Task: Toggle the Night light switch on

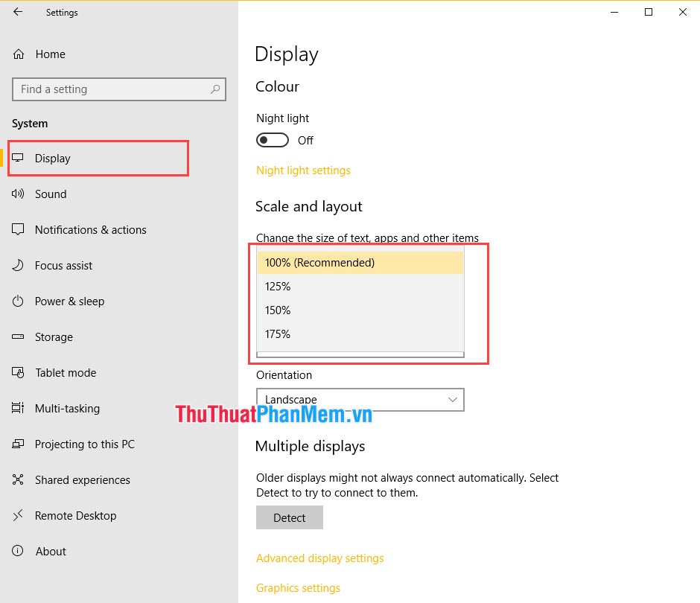Action: click(272, 140)
